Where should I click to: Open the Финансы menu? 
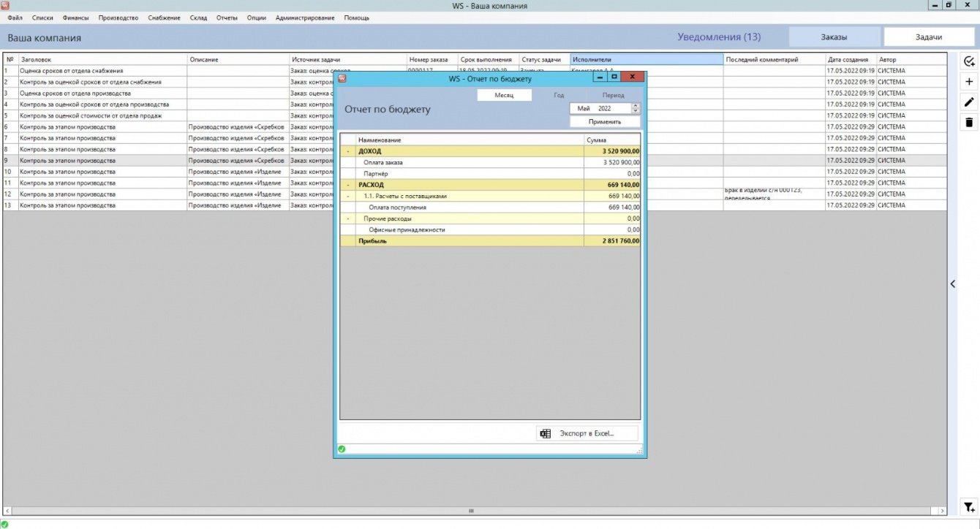pos(76,18)
